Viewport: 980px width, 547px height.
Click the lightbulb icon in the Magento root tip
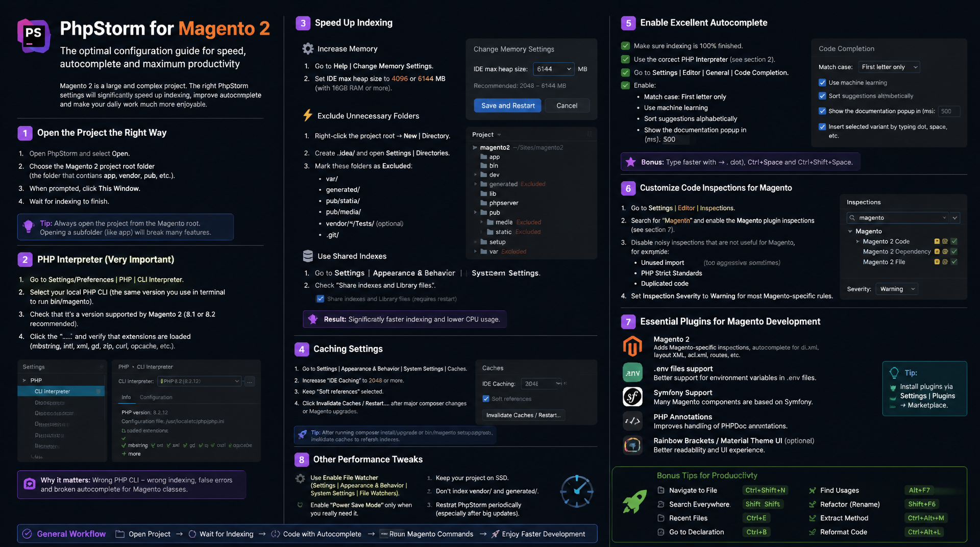point(29,226)
